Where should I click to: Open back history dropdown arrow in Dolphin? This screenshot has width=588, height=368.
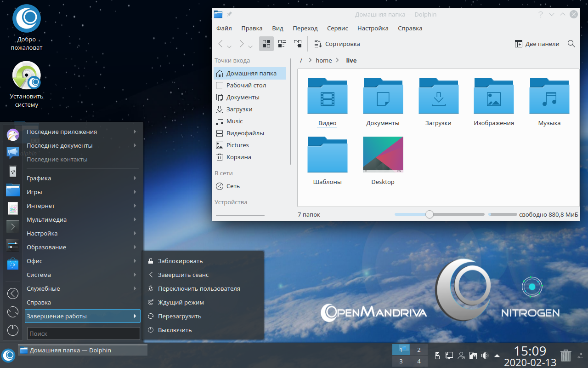(229, 46)
